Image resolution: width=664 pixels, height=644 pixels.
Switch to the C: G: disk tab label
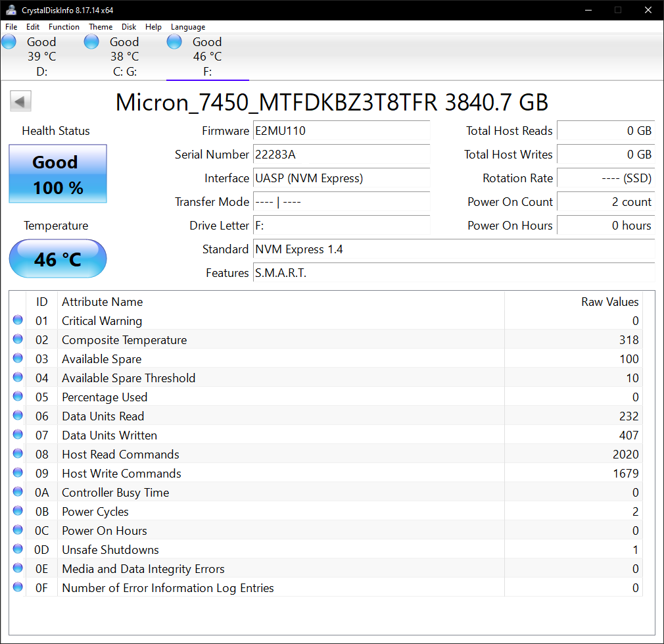pos(125,72)
